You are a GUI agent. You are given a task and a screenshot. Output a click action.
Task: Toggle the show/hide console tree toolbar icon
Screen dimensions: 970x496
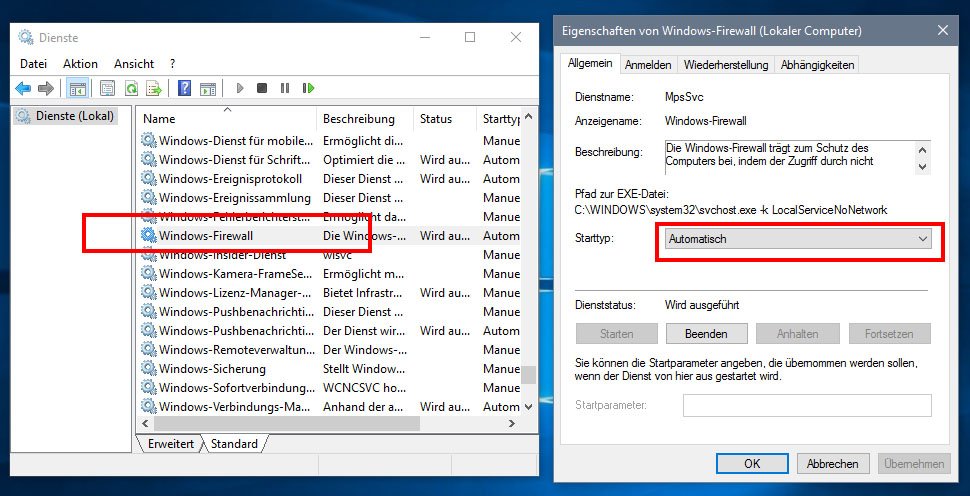[78, 88]
